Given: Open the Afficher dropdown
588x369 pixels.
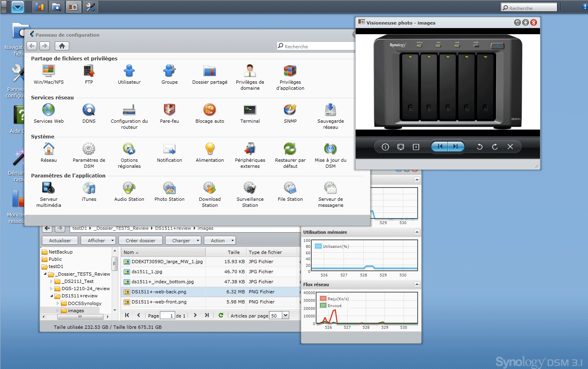Looking at the screenshot, I should (98, 241).
